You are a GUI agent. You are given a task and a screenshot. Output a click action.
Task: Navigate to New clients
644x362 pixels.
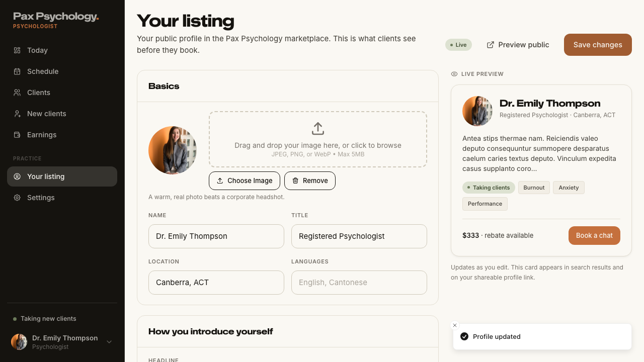[x=62, y=114]
